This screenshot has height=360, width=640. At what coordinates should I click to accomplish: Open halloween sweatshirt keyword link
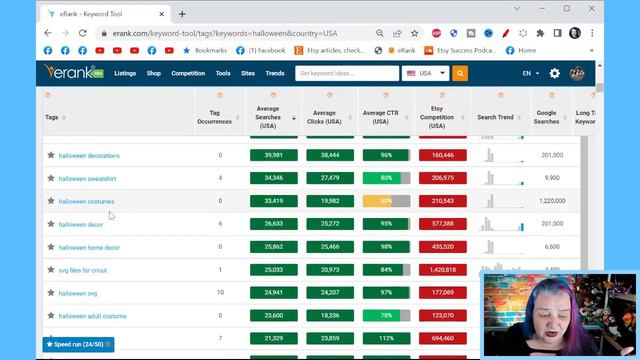pos(87,178)
